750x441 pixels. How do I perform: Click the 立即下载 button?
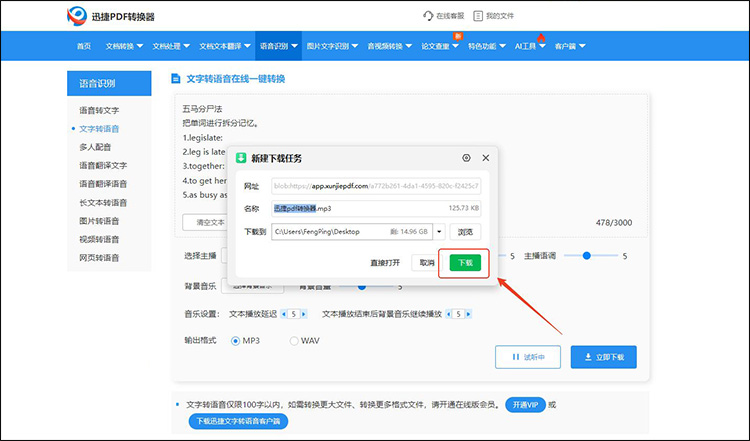[604, 357]
